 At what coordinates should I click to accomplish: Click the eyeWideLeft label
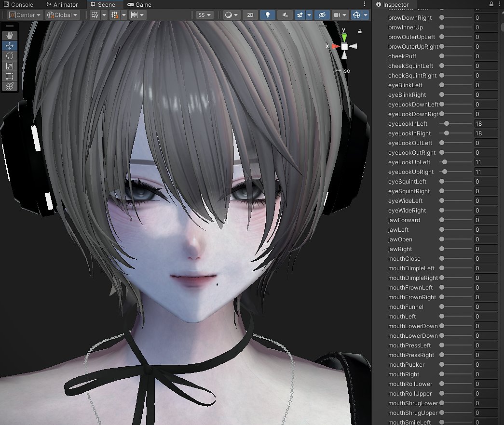[x=405, y=201]
